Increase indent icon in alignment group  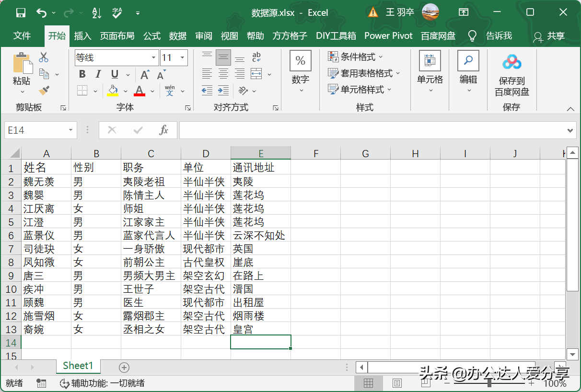[x=223, y=90]
